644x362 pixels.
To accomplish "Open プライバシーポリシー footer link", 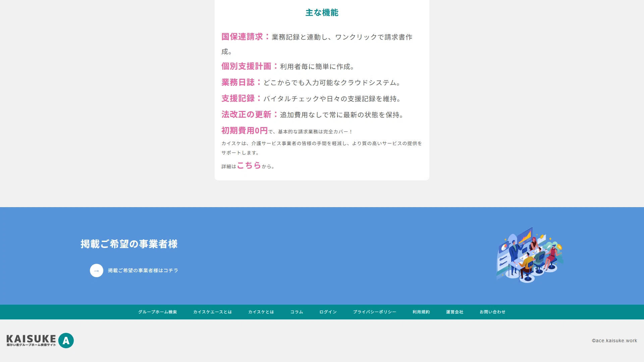I will [374, 312].
